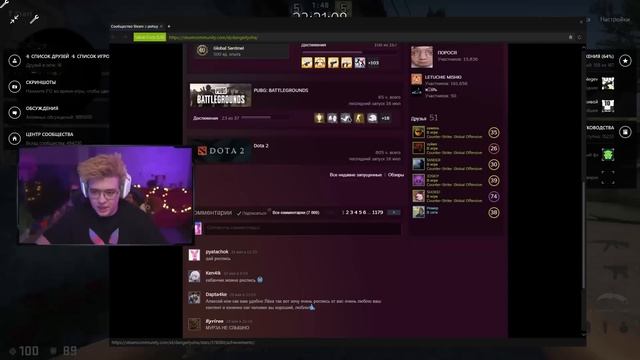Open a new overlay browser tab
Viewport: 640px width, 360px height.
pyautogui.click(x=169, y=27)
